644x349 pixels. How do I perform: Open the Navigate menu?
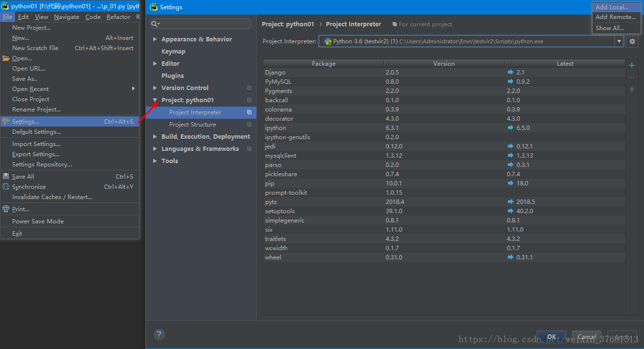point(67,17)
